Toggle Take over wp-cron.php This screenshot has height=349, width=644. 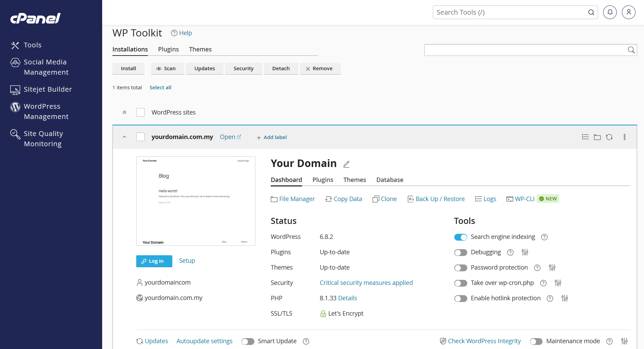[461, 283]
